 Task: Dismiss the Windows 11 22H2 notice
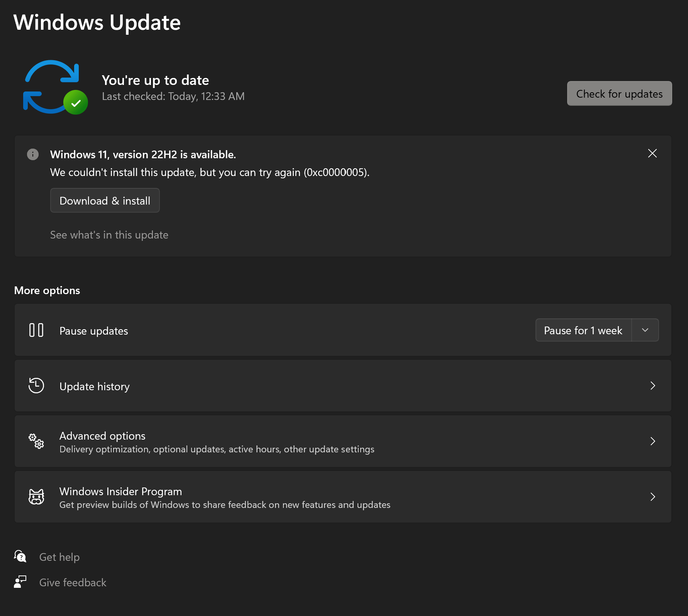[652, 153]
